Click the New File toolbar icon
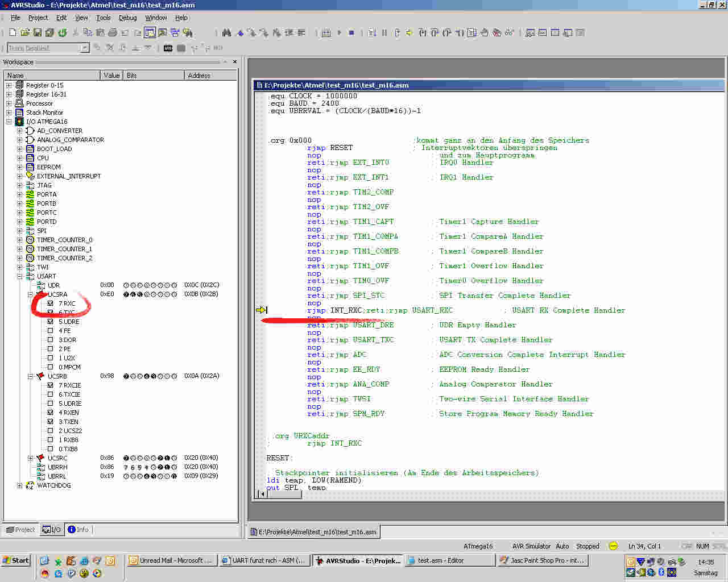 click(x=13, y=33)
